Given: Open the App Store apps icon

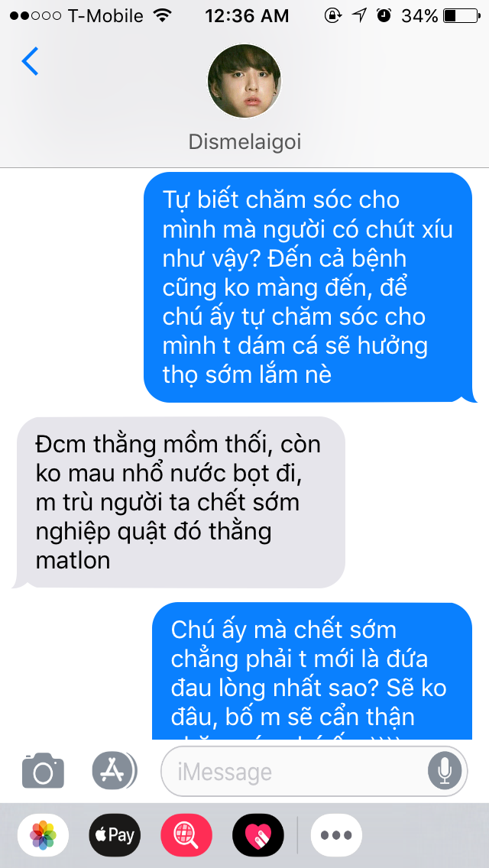Looking at the screenshot, I should point(114,770).
